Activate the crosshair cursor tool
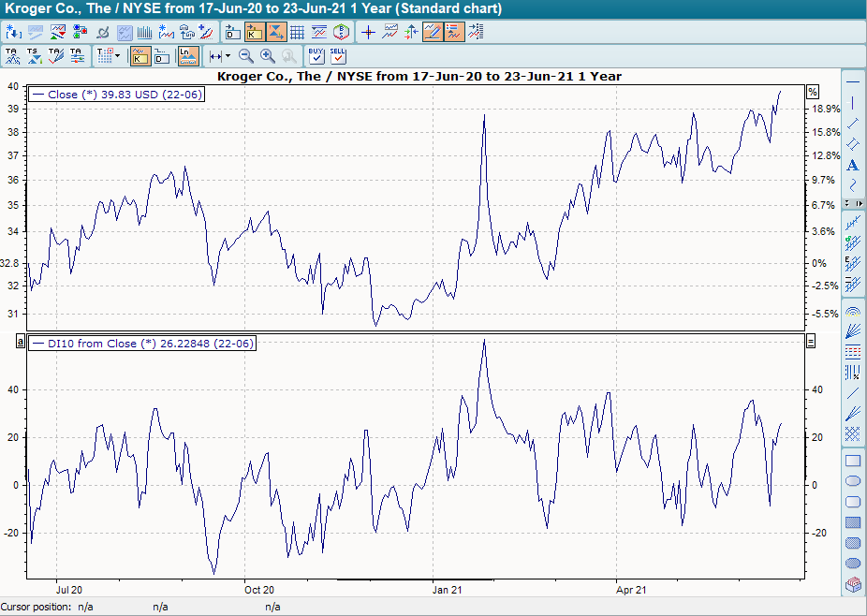The height and width of the screenshot is (616, 867). (x=368, y=32)
